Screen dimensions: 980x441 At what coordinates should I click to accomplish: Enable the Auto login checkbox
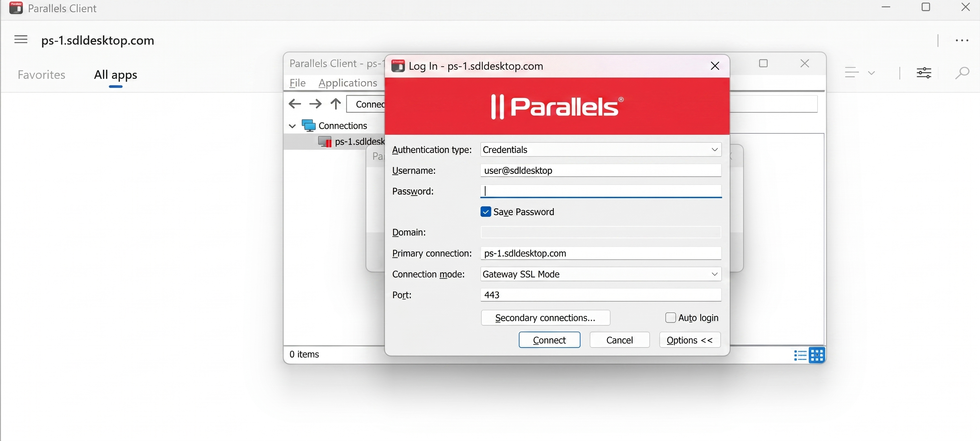coord(670,317)
